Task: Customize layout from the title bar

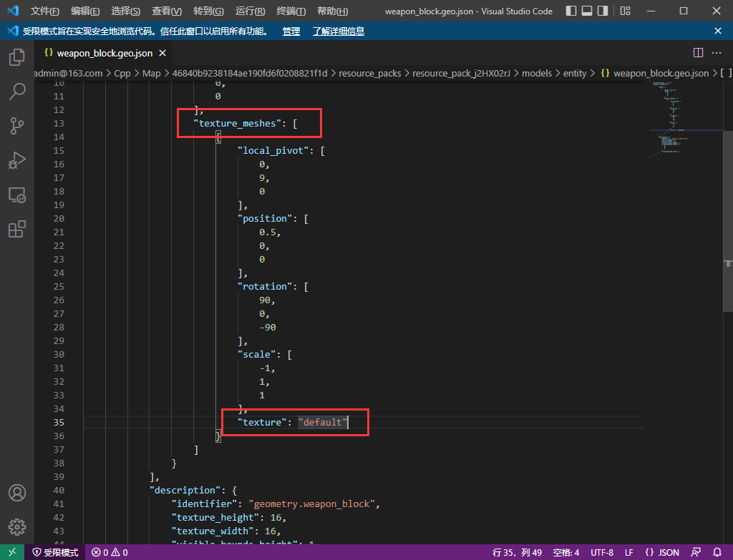Action: click(x=625, y=11)
